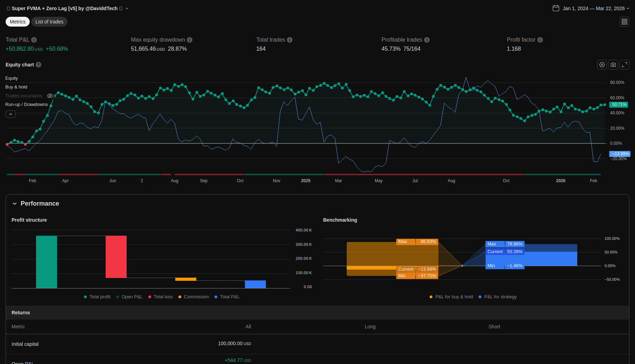Screen dimensions: 635x364
Task: Open equity chart settings icon
Action: [x=602, y=65]
